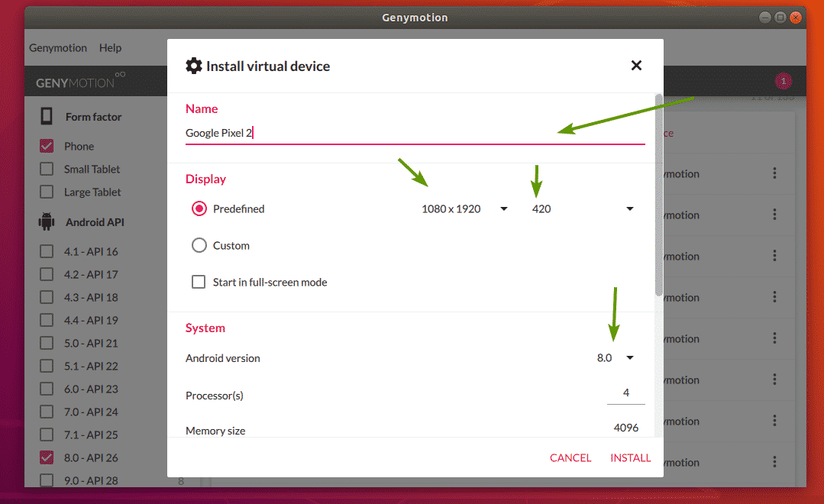
Task: Select the Predefined display radio button
Action: click(x=199, y=208)
